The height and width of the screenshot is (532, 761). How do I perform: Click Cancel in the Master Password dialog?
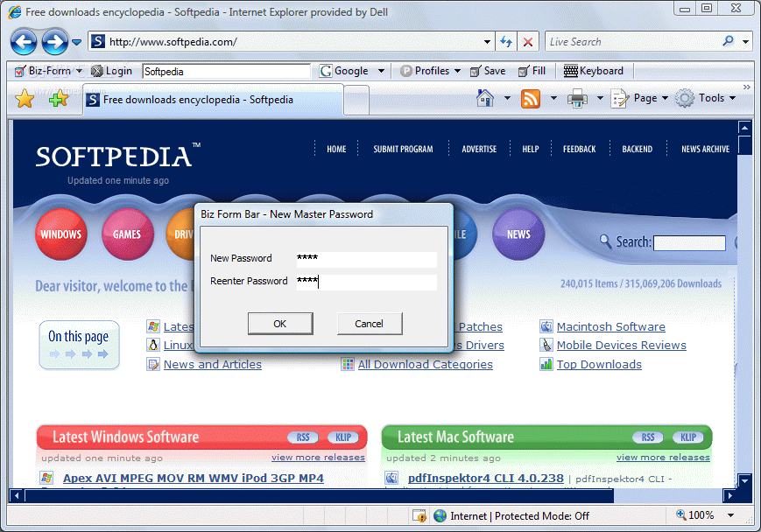(370, 324)
